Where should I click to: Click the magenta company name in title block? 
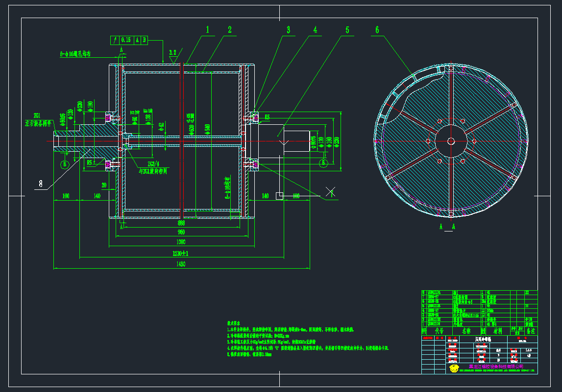tap(495, 367)
